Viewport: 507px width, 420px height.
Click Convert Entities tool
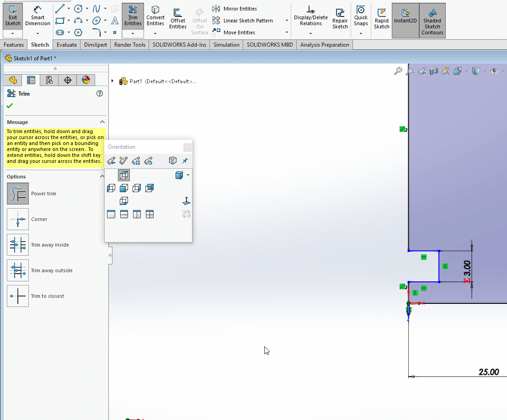click(155, 16)
